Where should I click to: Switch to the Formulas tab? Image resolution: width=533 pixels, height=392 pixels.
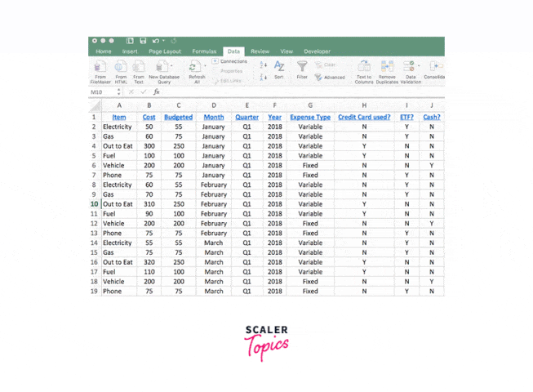coord(204,51)
